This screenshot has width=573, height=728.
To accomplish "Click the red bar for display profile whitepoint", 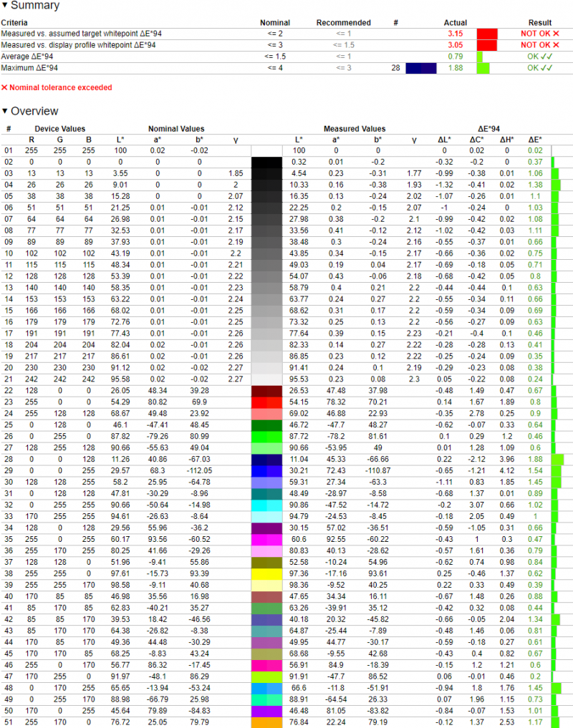I will click(x=487, y=45).
